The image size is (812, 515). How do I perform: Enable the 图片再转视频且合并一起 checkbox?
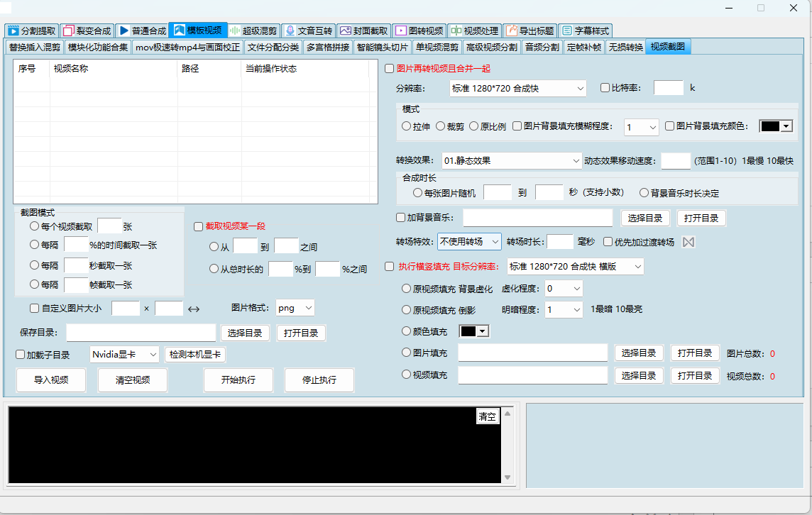pos(389,69)
